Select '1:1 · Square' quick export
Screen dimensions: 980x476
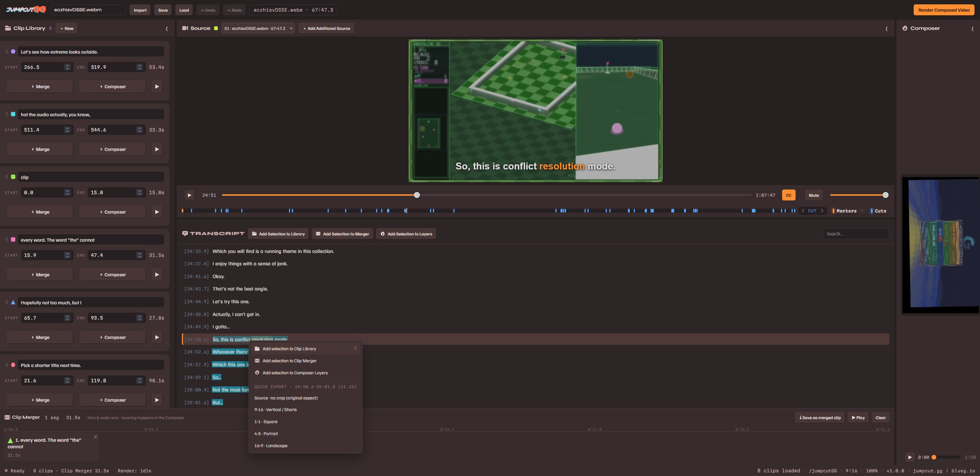point(305,422)
